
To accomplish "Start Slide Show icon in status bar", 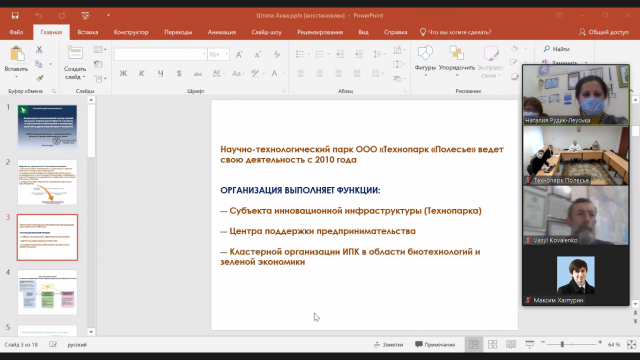I will [x=530, y=344].
